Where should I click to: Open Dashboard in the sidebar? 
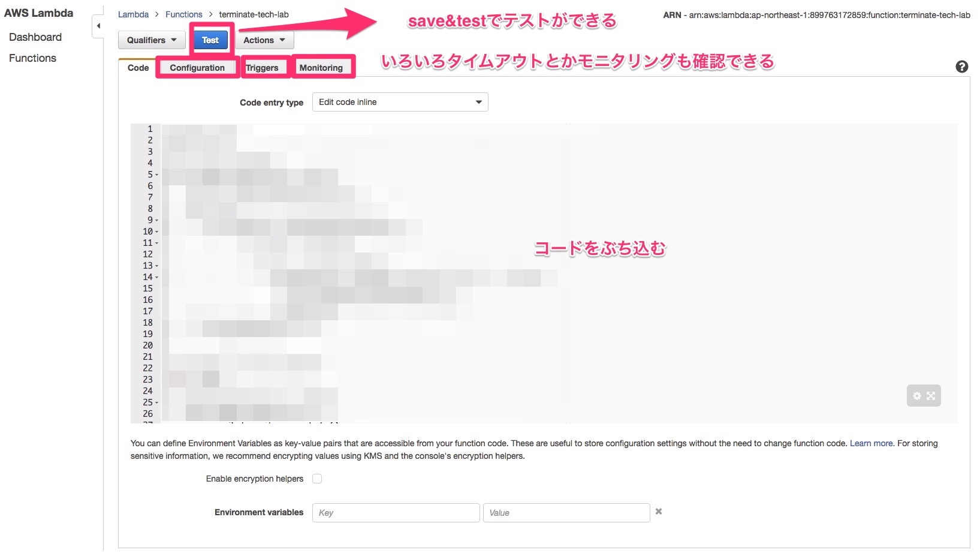(x=35, y=37)
